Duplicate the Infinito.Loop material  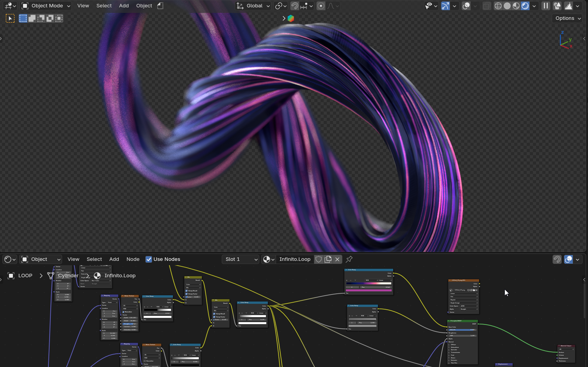(328, 259)
